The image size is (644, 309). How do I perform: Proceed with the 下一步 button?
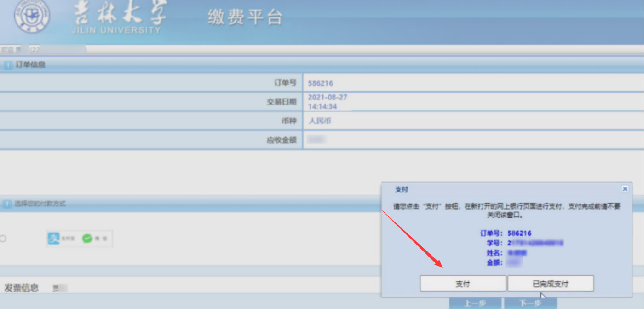(530, 303)
